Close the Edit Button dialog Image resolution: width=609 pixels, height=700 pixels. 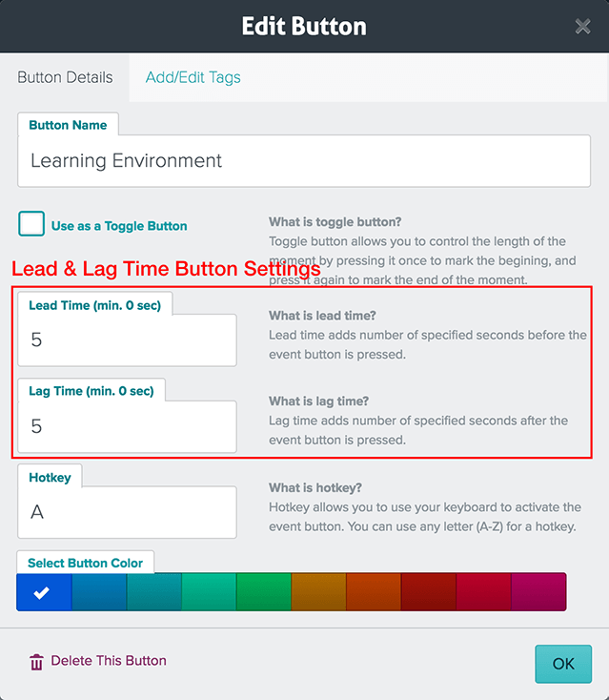tap(582, 27)
